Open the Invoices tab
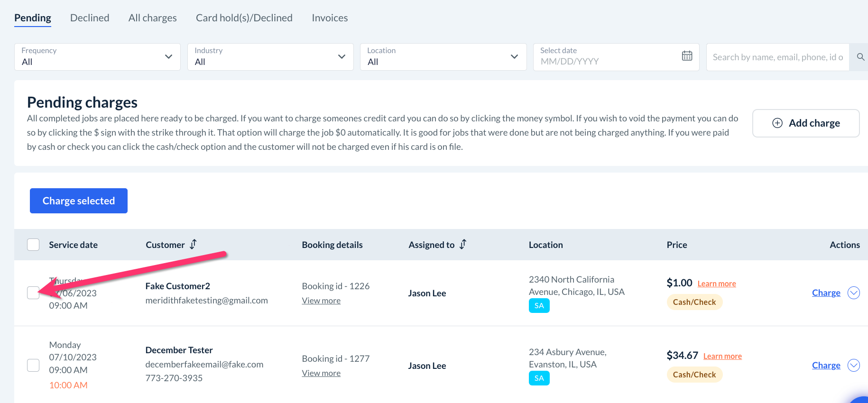The image size is (868, 403). pos(330,18)
